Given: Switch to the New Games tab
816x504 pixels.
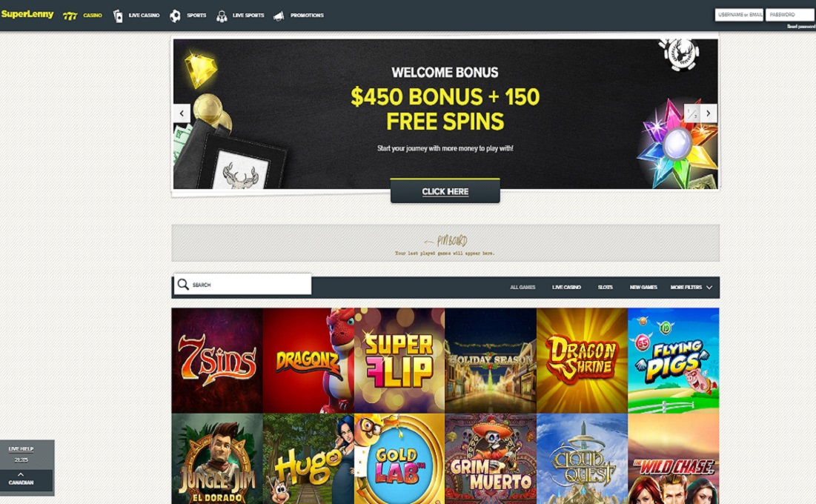Looking at the screenshot, I should tap(643, 288).
